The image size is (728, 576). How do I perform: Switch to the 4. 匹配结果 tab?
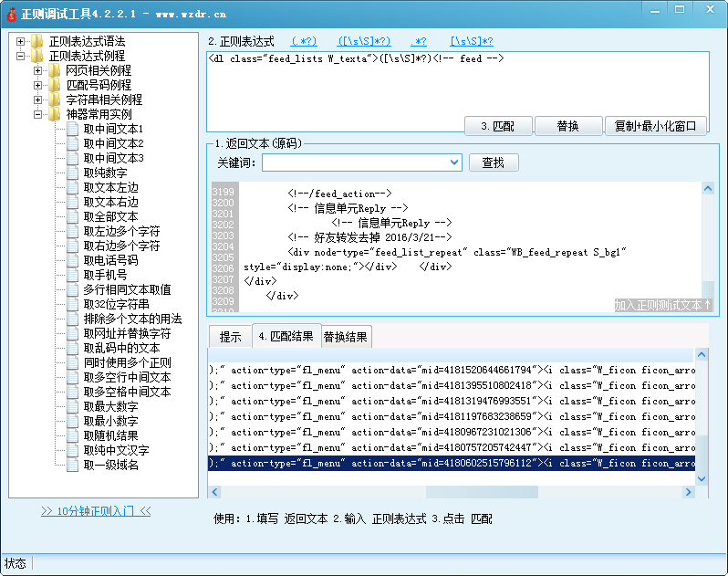(286, 336)
